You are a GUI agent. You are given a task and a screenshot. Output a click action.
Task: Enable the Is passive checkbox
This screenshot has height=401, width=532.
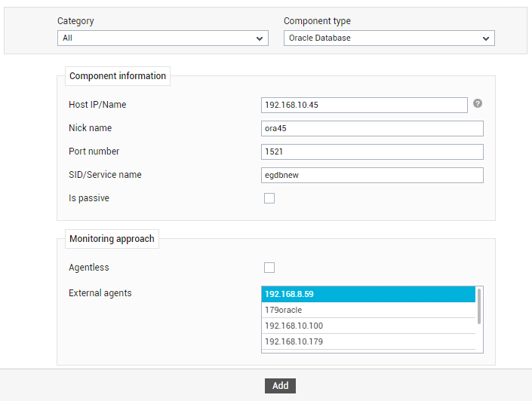269,198
